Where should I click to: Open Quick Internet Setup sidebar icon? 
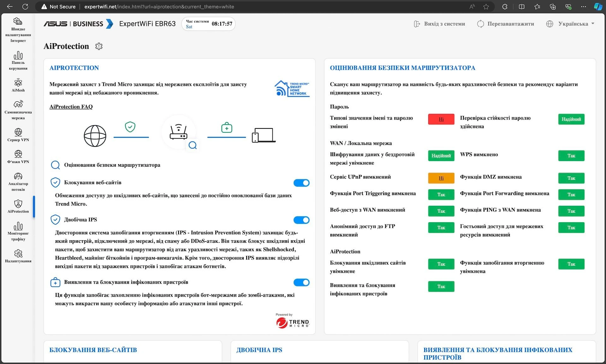(18, 30)
